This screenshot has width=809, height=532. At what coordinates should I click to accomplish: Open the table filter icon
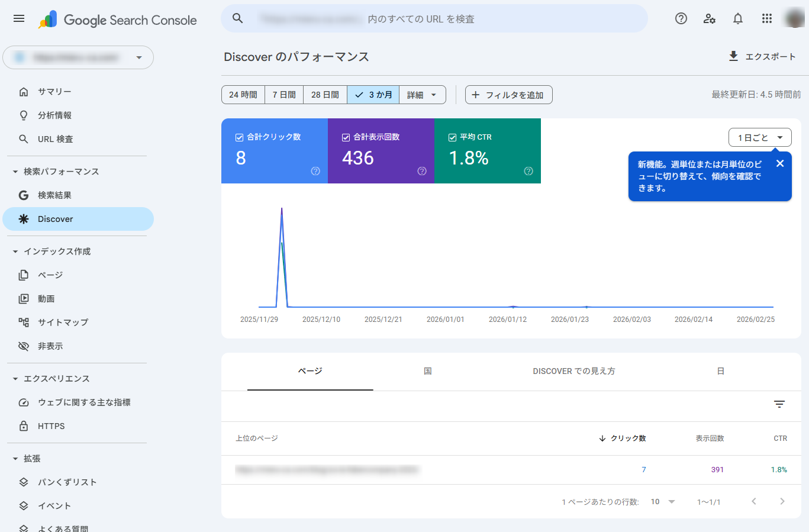779,404
